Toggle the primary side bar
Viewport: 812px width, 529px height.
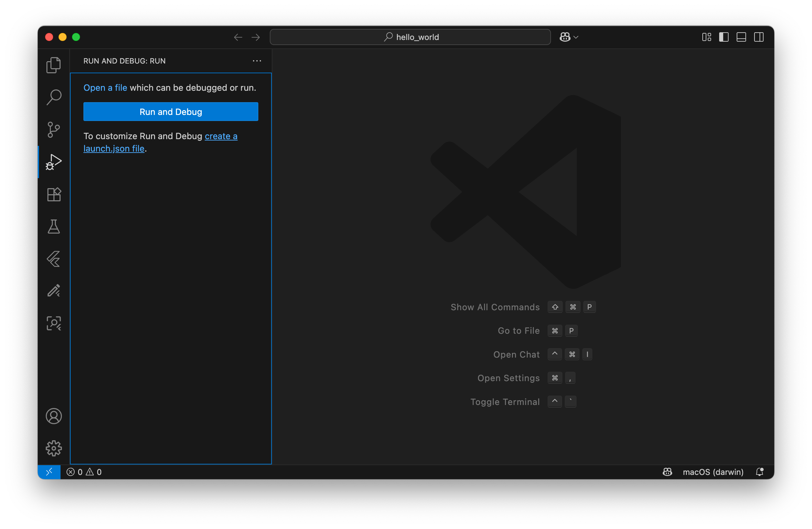click(x=724, y=37)
